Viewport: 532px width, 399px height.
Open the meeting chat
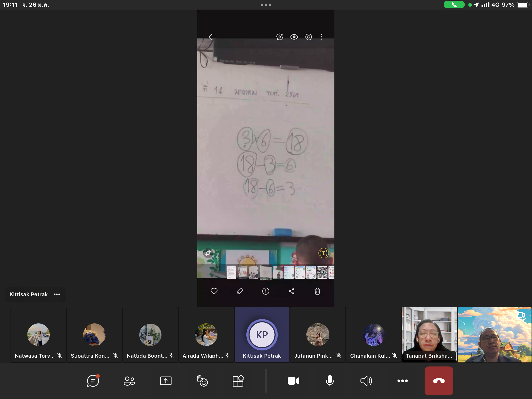tap(93, 381)
